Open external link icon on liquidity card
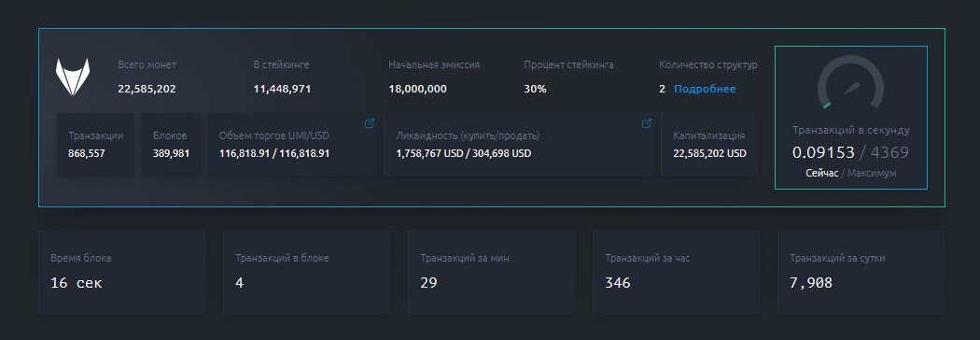This screenshot has width=980, height=340. pyautogui.click(x=647, y=123)
